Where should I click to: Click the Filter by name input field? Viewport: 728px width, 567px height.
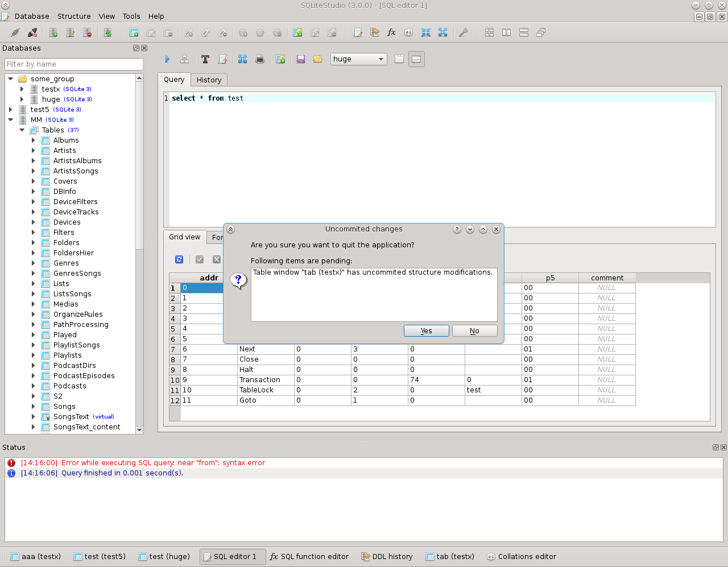point(74,64)
